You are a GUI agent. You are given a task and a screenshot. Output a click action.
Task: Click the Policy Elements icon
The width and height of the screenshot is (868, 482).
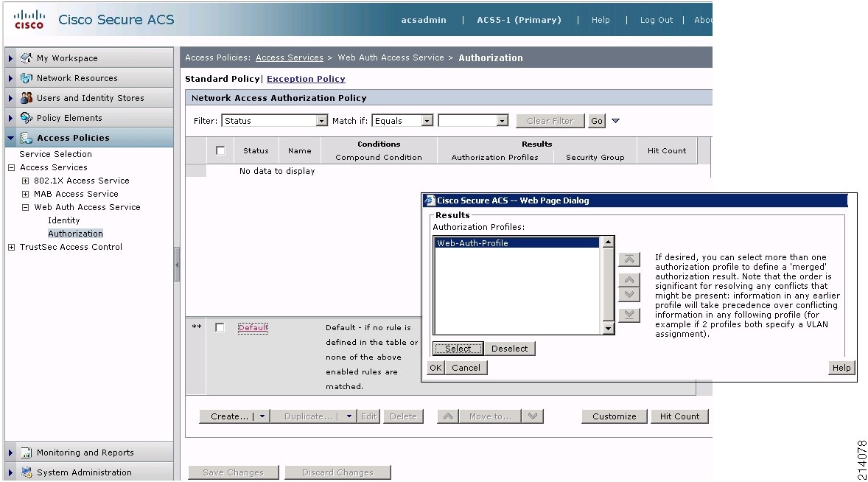click(26, 118)
